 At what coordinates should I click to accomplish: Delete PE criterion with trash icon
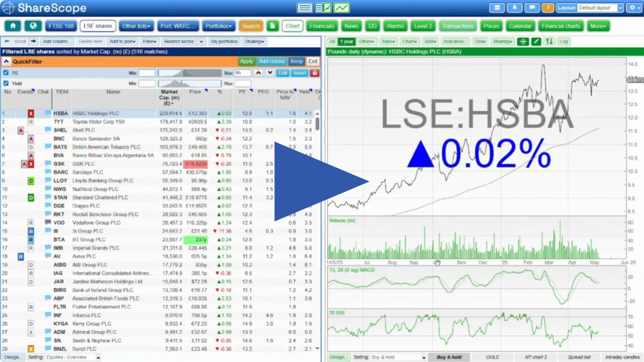coord(315,73)
